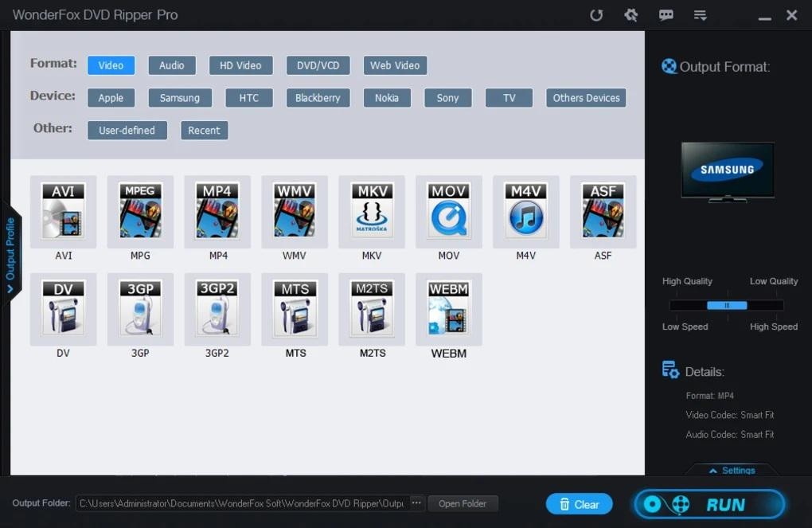Pick the M2TS camcorder format icon
The height and width of the screenshot is (528, 812).
pyautogui.click(x=372, y=309)
